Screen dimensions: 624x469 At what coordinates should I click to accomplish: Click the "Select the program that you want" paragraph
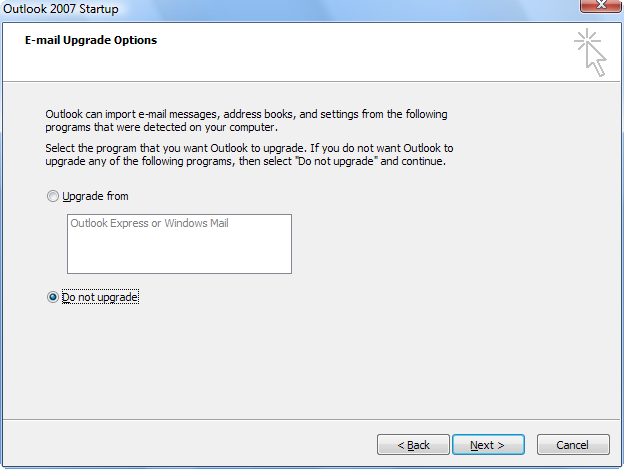[x=249, y=155]
